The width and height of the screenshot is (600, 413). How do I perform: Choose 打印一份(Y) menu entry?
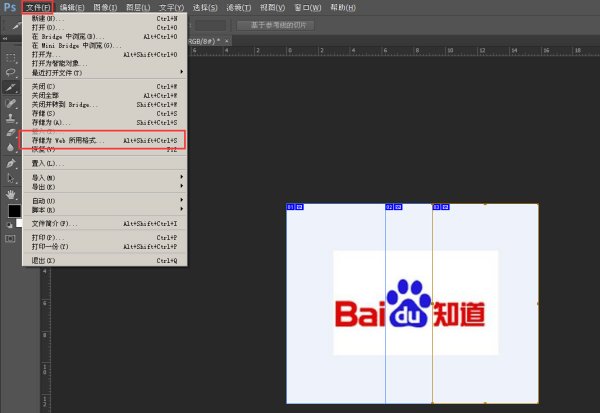(x=104, y=247)
